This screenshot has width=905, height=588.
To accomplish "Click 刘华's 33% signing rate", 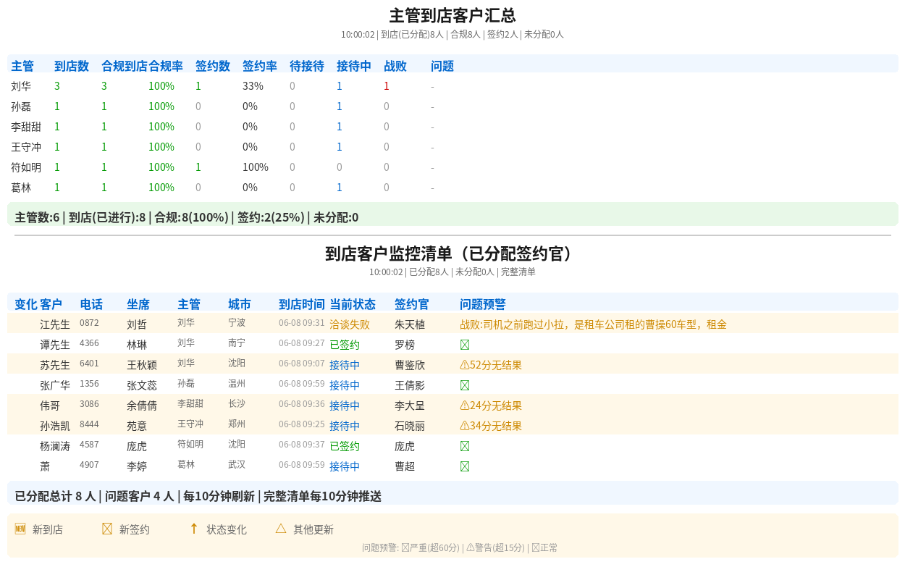I will tap(253, 86).
